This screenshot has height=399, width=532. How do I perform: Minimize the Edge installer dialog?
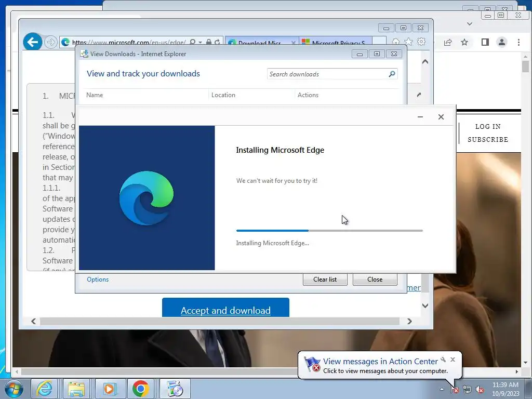coord(420,117)
